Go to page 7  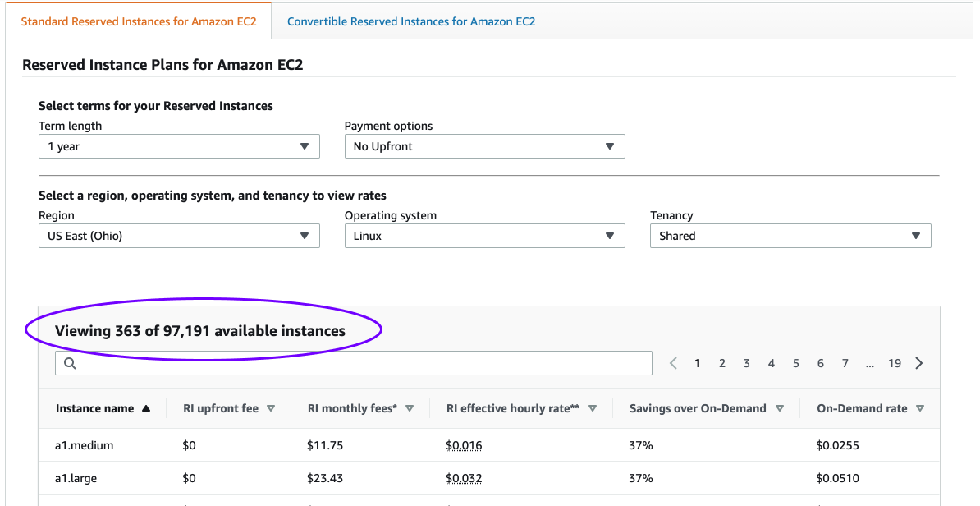845,363
